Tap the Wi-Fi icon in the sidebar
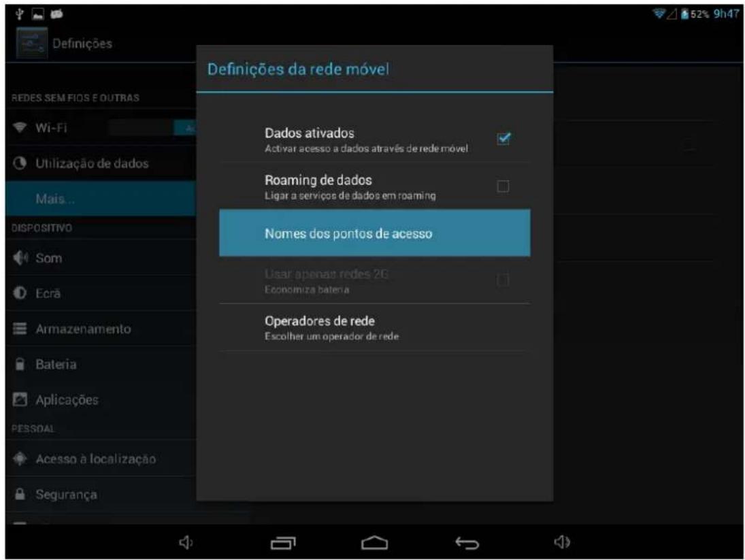This screenshot has height=560, width=745. pos(20,127)
